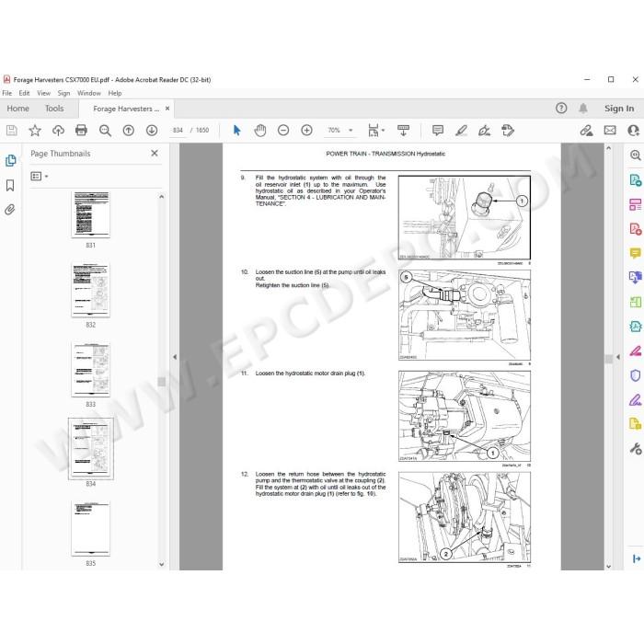Open the Bookmarks panel icon
The image size is (644, 644).
coord(10,185)
